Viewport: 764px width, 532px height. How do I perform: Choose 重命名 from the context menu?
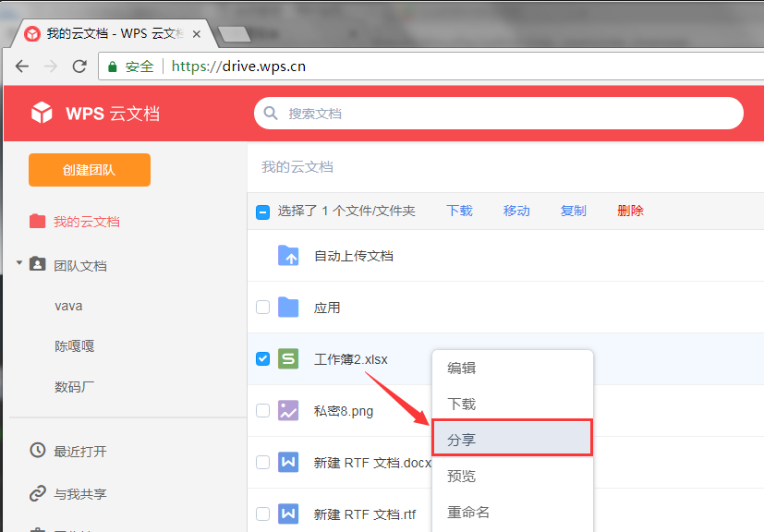pyautogui.click(x=513, y=512)
